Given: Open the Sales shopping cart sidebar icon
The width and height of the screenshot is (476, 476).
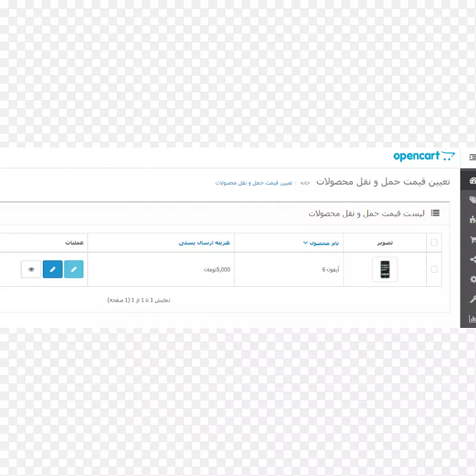Looking at the screenshot, I should tap(472, 240).
